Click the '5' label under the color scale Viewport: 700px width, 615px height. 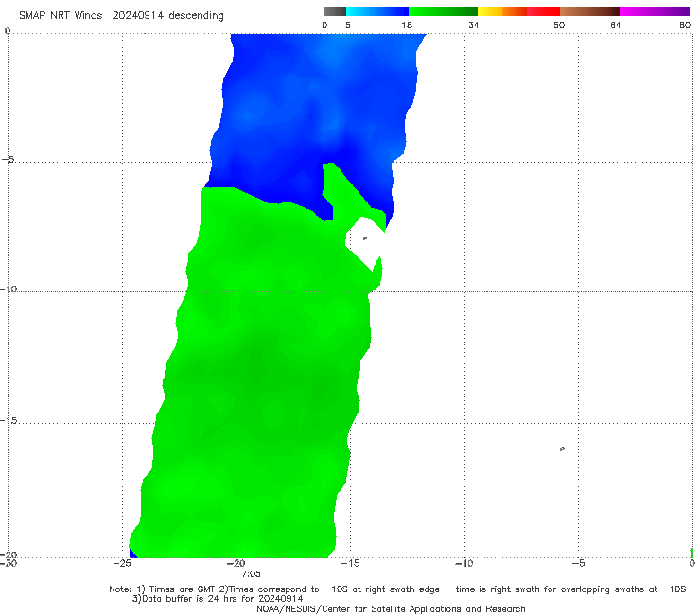(348, 25)
